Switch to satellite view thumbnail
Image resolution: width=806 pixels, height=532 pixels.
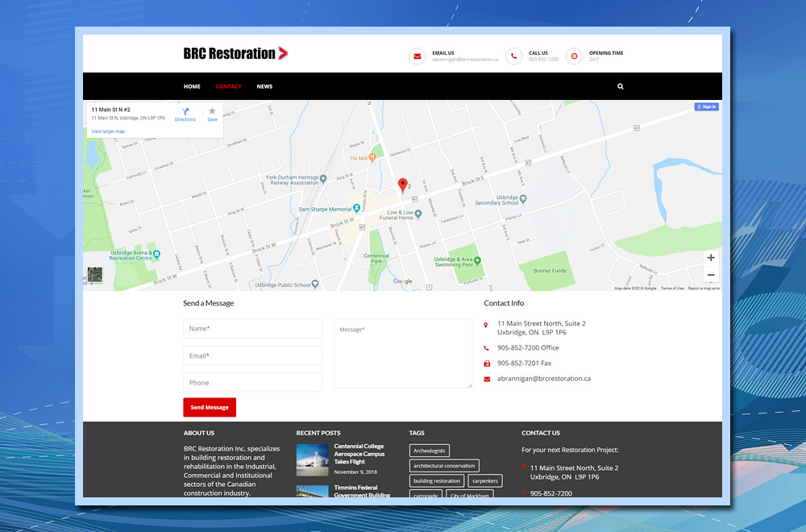95,275
